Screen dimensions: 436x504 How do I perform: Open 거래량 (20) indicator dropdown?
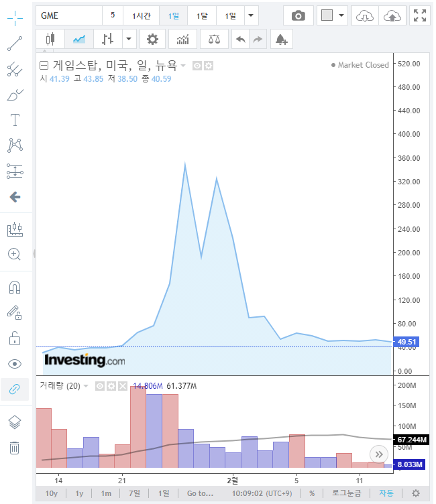[x=86, y=386]
